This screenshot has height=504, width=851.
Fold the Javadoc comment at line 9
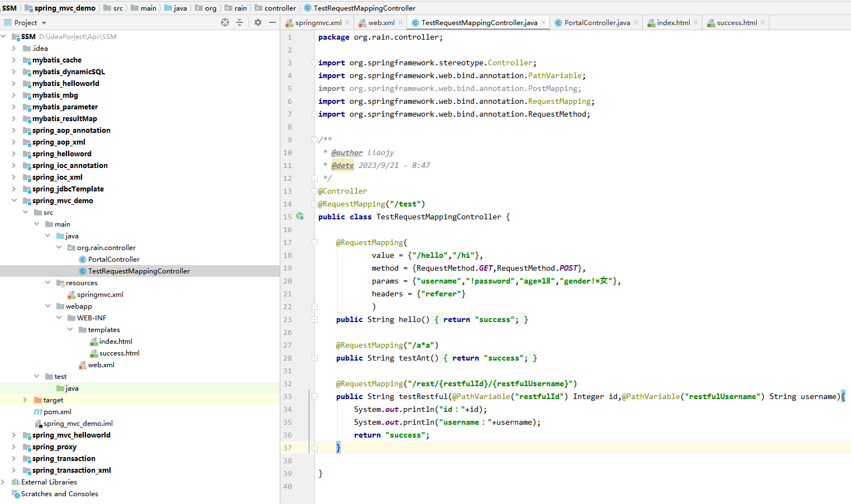pyautogui.click(x=314, y=140)
